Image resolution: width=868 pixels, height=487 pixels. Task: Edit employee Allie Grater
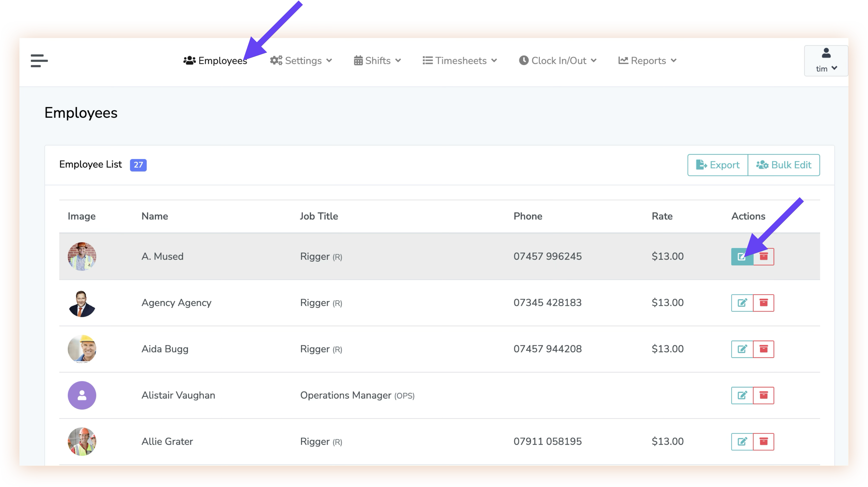click(742, 441)
